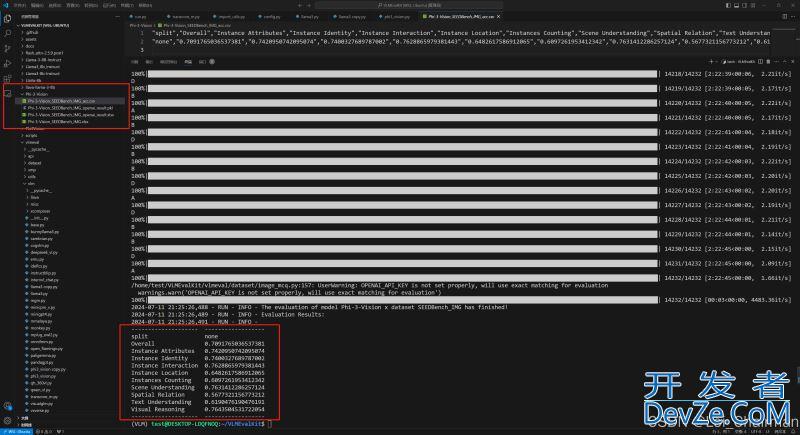This screenshot has width=800, height=435.
Task: Expand the assets folder
Action: [x=31, y=39]
